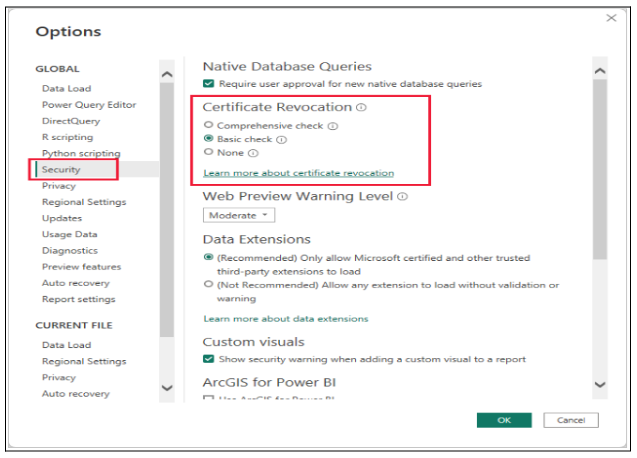This screenshot has width=637, height=458.
Task: Click info icon next to Certificate Revocation heading
Action: click(361, 108)
